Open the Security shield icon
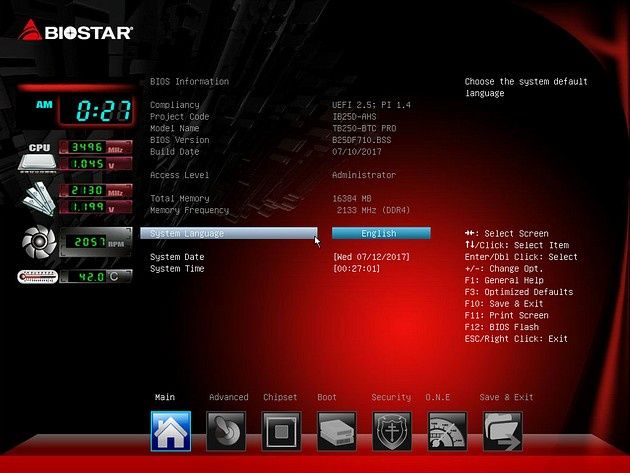Screen dimensions: 630x473 392,431
